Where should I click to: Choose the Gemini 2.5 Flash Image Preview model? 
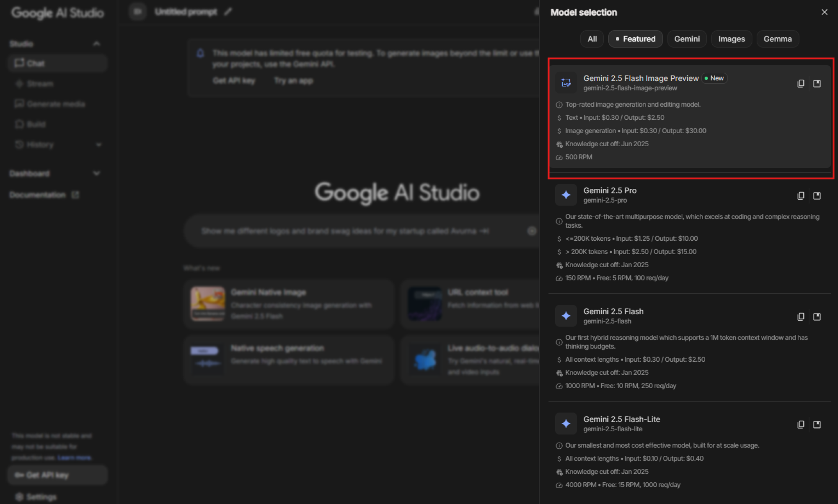click(x=690, y=117)
